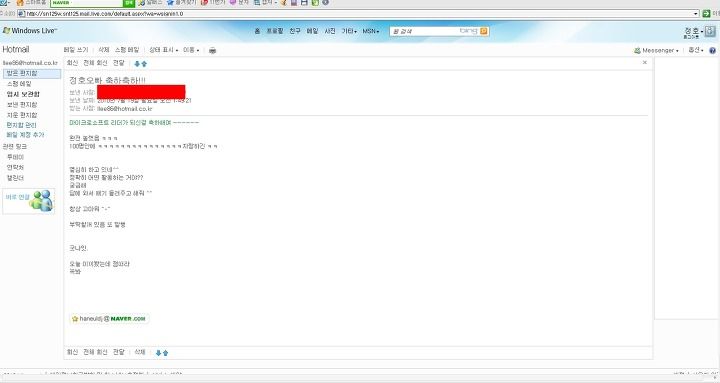Image resolution: width=720 pixels, height=383 pixels.
Task: Click the add e-mail account link
Action: pos(25,135)
